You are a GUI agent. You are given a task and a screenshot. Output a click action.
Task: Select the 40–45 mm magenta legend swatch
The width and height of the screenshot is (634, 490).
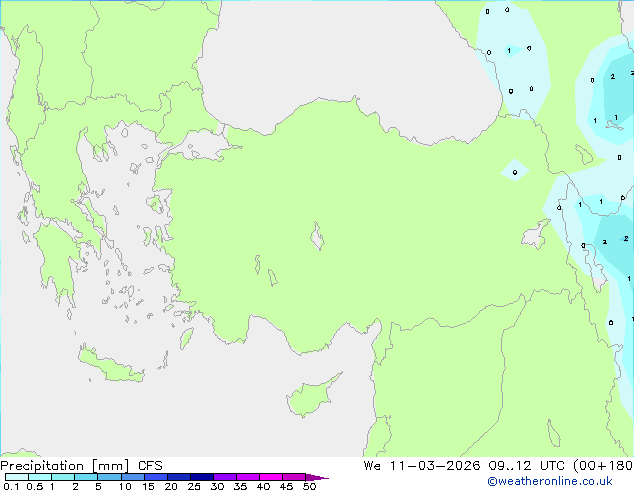tap(271, 477)
